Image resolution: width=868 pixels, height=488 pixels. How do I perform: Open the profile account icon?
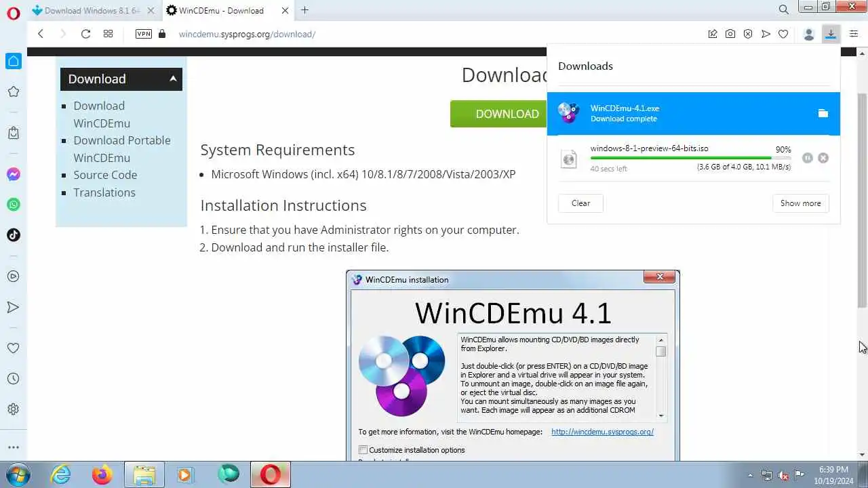pos(808,34)
